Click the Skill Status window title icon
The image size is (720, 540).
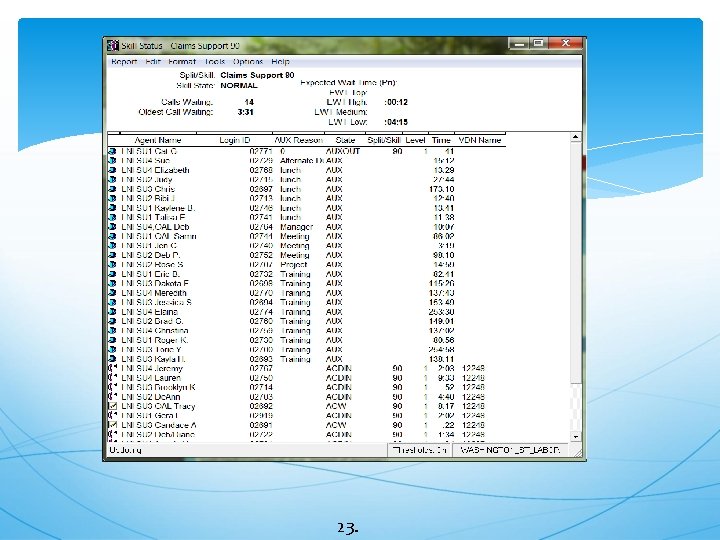[113, 45]
